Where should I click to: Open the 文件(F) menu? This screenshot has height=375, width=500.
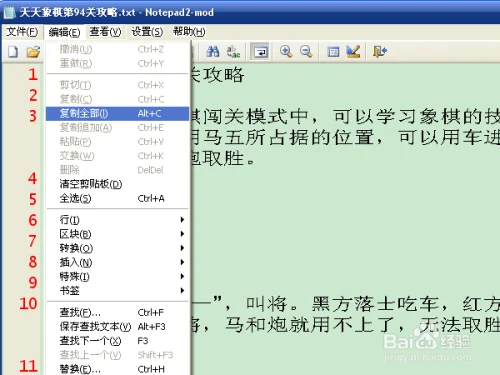22,32
